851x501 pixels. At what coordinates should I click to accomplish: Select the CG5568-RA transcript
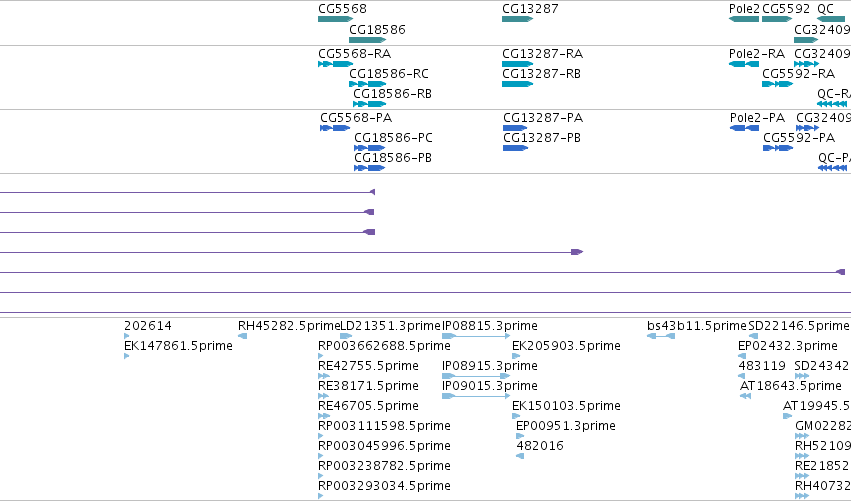[x=335, y=64]
